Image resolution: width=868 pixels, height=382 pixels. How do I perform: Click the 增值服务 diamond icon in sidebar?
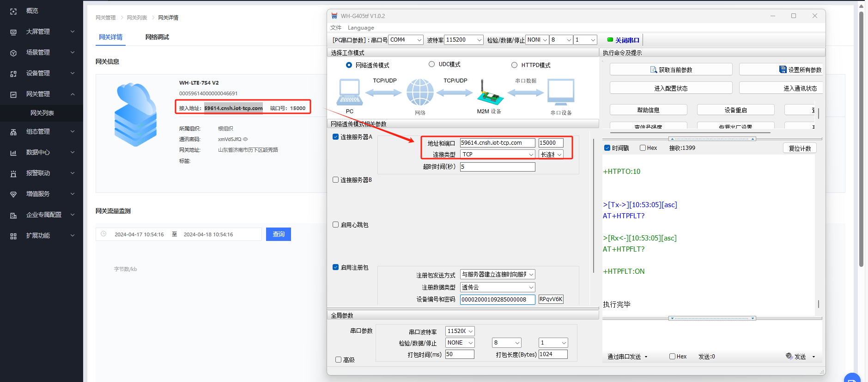13,194
